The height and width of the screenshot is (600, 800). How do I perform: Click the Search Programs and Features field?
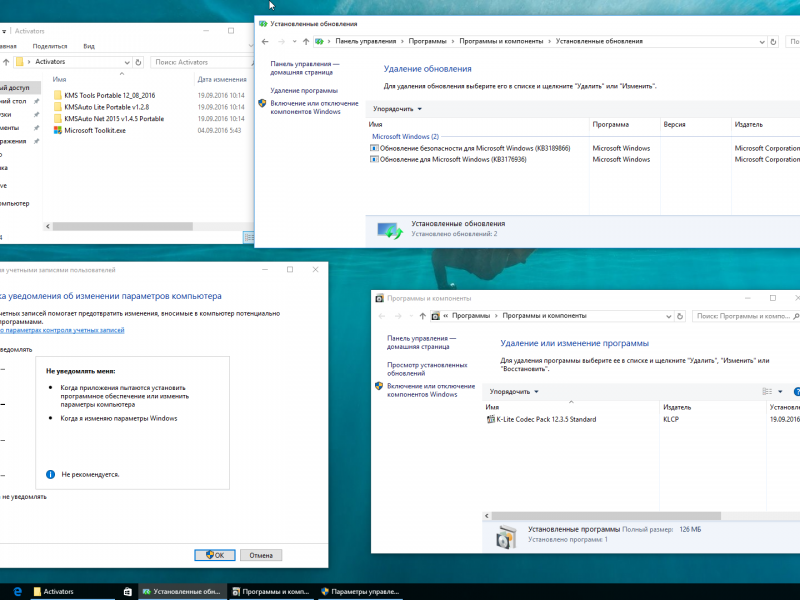click(x=746, y=316)
